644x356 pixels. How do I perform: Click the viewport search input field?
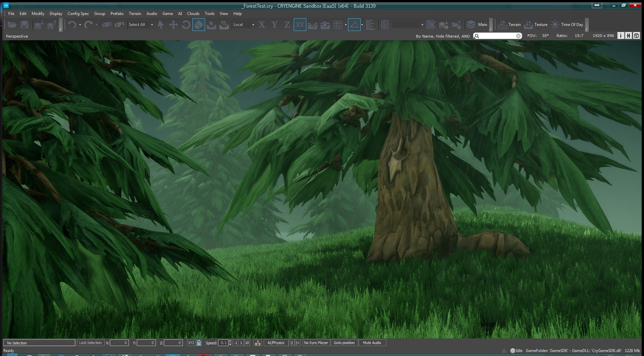497,36
